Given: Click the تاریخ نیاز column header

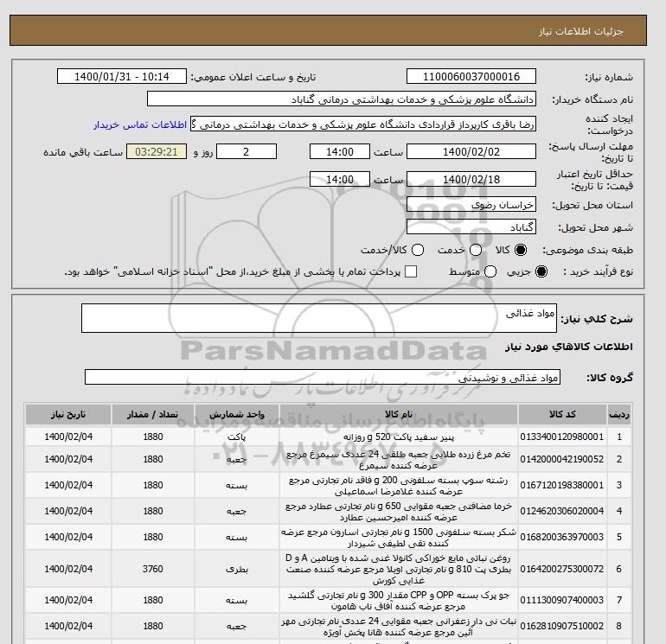Looking at the screenshot, I should pos(68,414).
